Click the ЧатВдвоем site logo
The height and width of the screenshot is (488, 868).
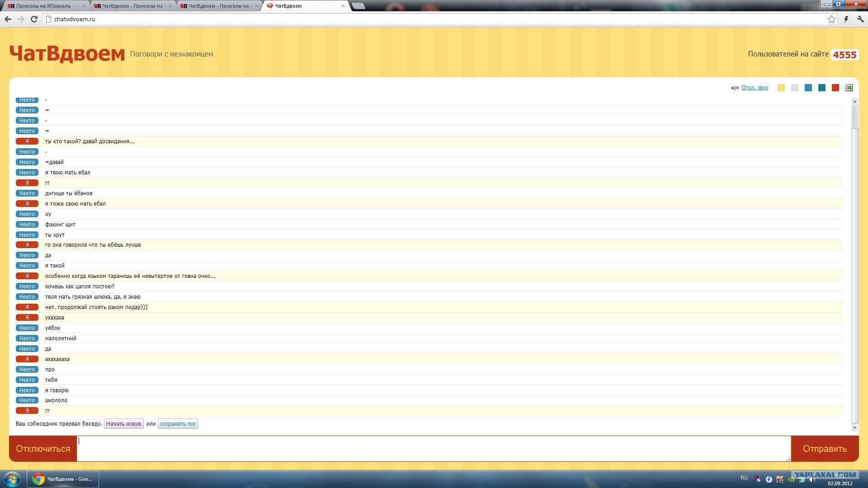pyautogui.click(x=67, y=54)
